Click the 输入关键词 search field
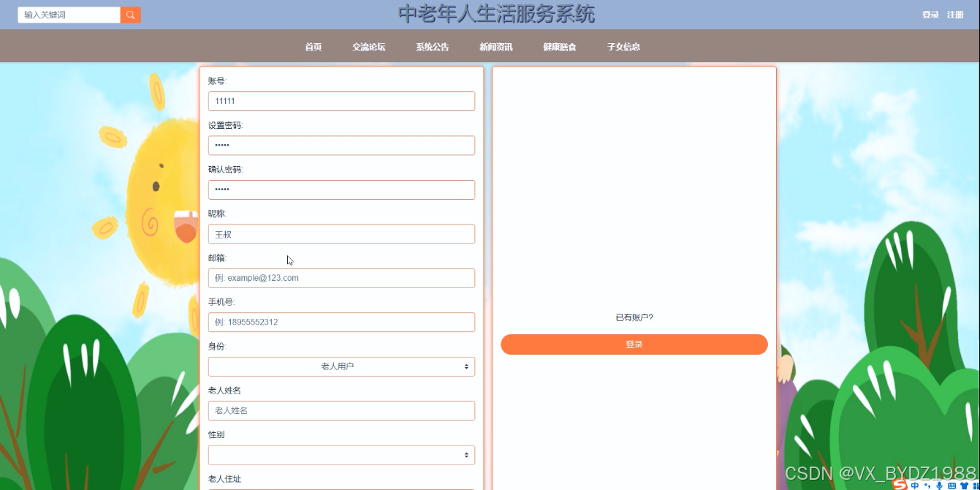Image resolution: width=980 pixels, height=490 pixels. pos(69,15)
